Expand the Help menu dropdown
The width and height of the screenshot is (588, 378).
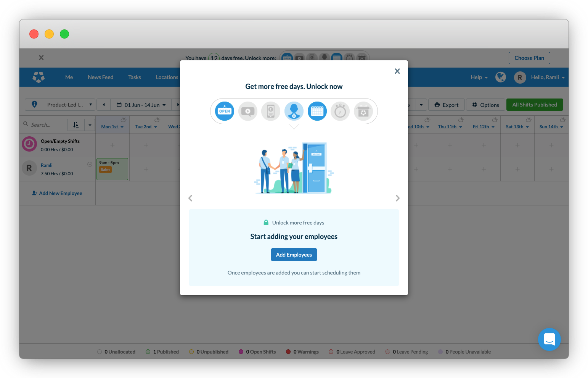coord(479,77)
